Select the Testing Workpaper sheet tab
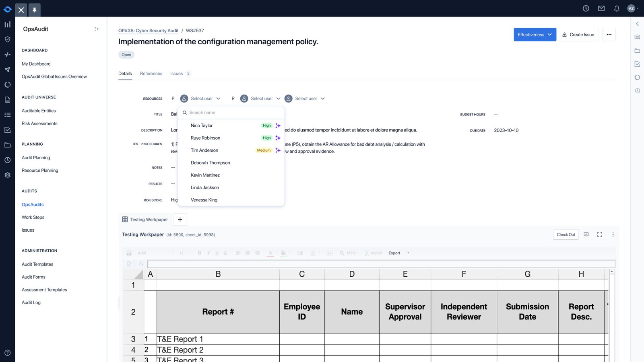 [x=145, y=220]
